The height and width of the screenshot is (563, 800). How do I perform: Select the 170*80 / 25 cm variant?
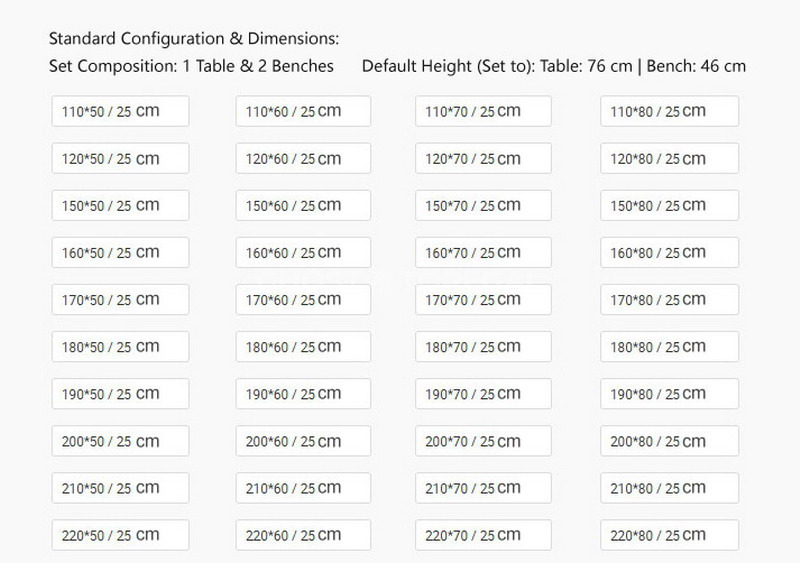pyautogui.click(x=669, y=299)
